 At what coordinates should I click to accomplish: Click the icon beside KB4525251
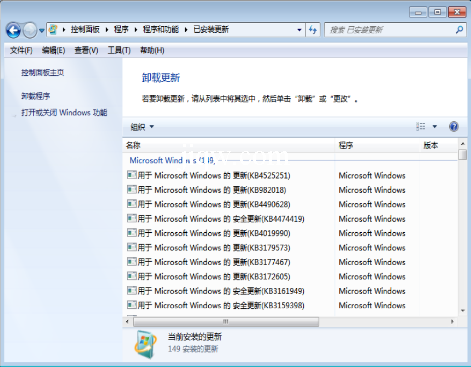132,175
